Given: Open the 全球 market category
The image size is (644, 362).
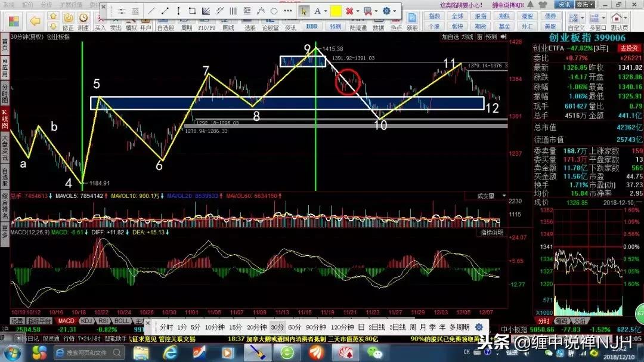Looking at the screenshot, I should 457,16.
